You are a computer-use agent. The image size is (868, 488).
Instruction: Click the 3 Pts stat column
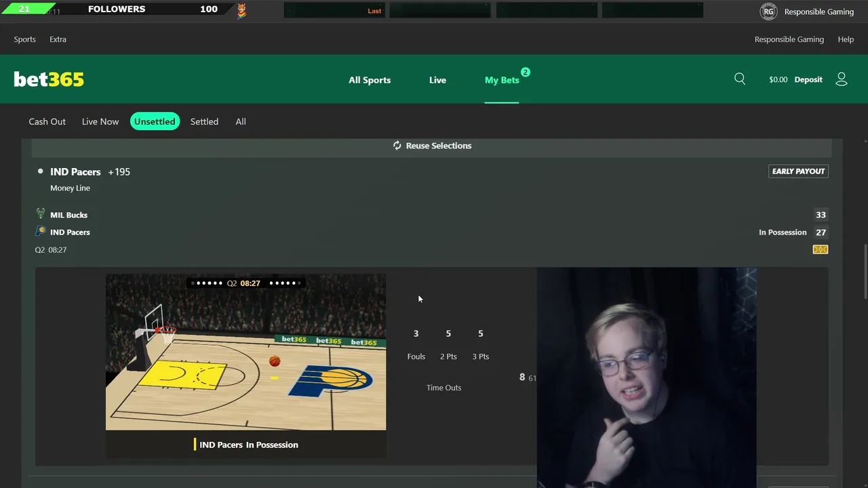click(480, 345)
